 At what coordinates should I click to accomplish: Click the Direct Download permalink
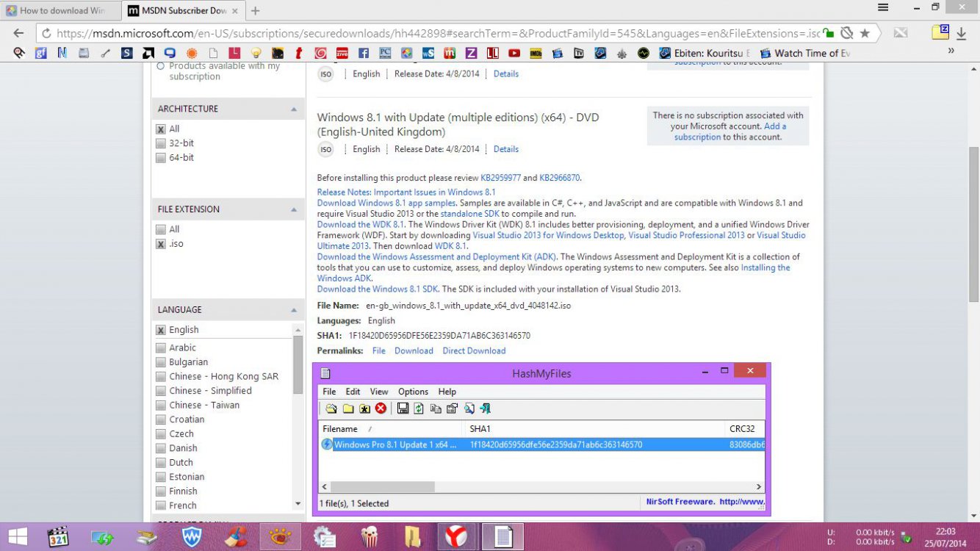coord(474,350)
